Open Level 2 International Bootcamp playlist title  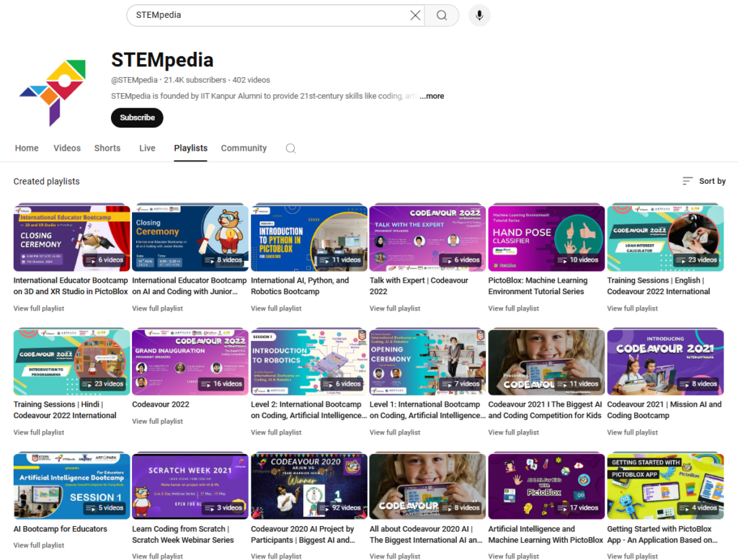coord(308,410)
